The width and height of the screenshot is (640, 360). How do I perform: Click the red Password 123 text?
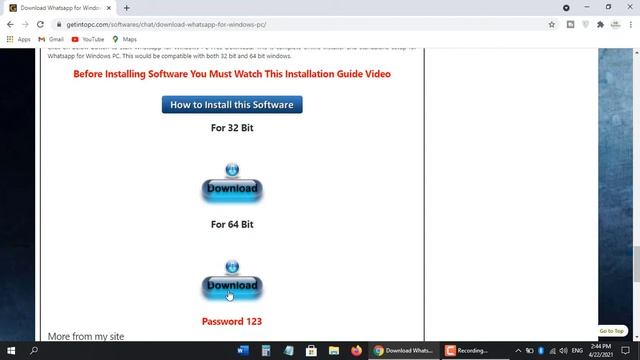click(232, 322)
